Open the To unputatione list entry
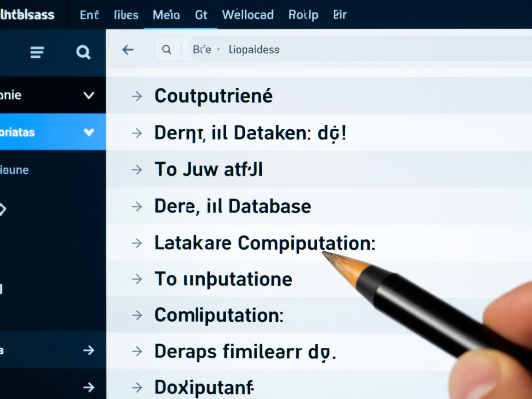The image size is (532, 399). 223,279
